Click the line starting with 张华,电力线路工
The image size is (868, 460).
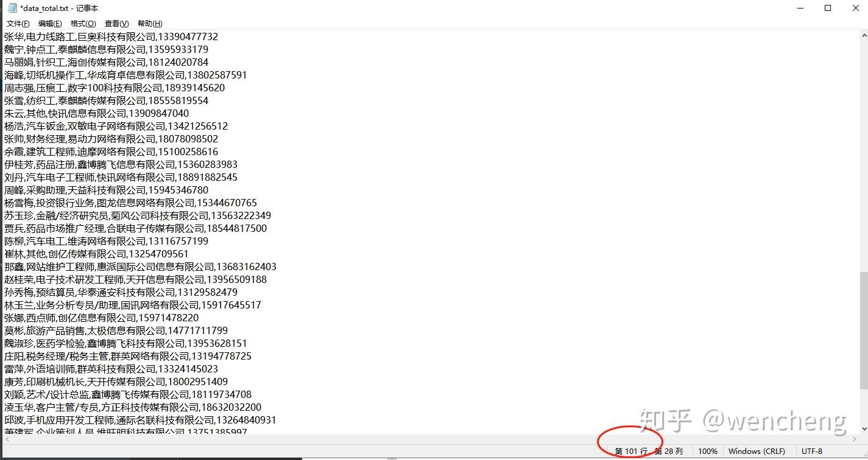pos(111,37)
